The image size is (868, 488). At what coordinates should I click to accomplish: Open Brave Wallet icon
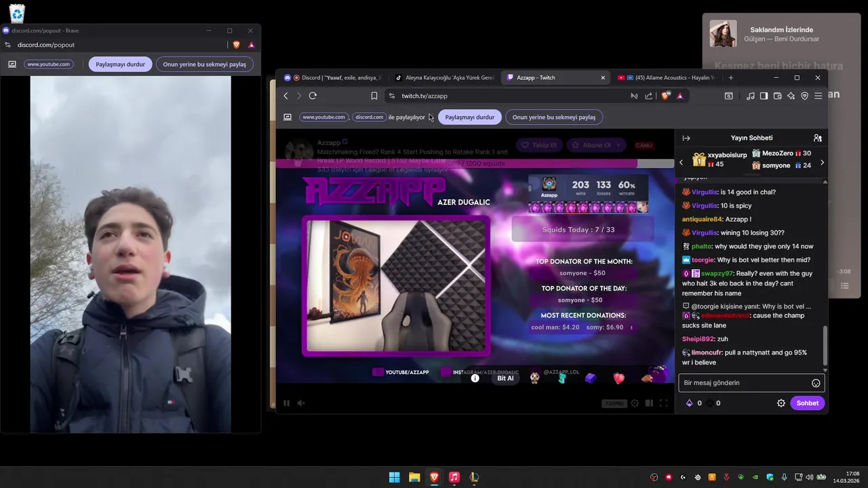[777, 96]
